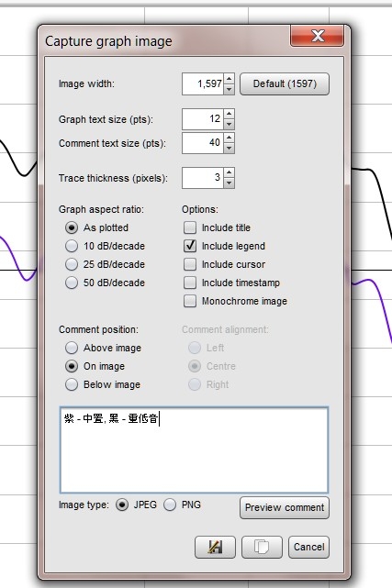Select 50 dB/decade aspect ratio
Screen dimensions: 392x588
(72, 283)
